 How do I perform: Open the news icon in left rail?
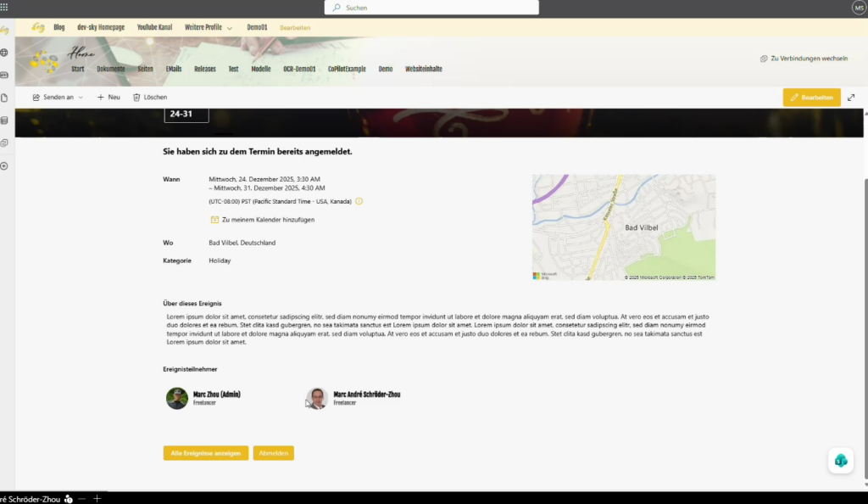pos(4,75)
